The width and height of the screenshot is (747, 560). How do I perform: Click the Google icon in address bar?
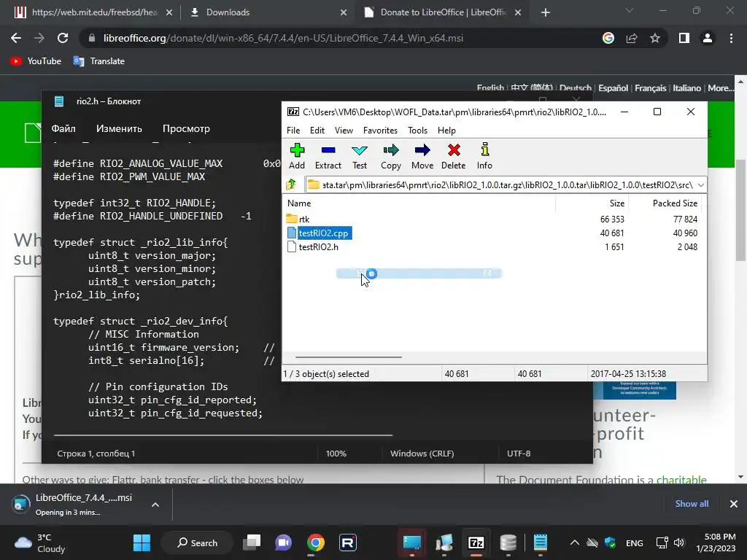608,38
